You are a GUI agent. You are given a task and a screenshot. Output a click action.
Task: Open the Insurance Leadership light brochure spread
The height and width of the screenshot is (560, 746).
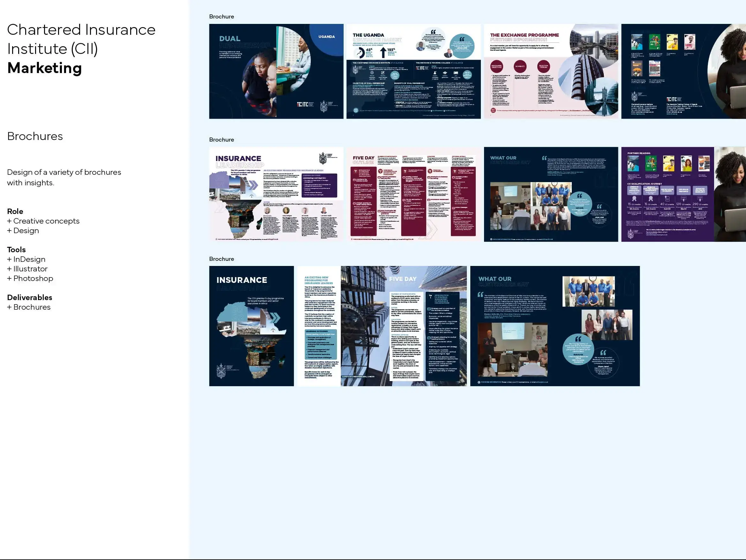(x=276, y=194)
